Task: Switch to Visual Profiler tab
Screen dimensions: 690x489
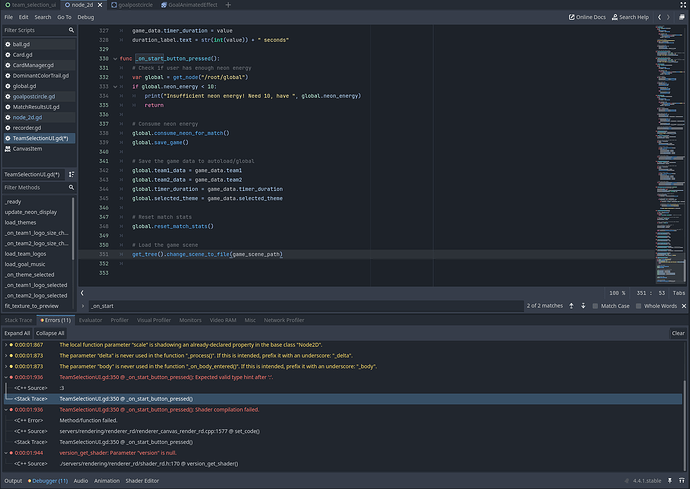Action: 154,320
